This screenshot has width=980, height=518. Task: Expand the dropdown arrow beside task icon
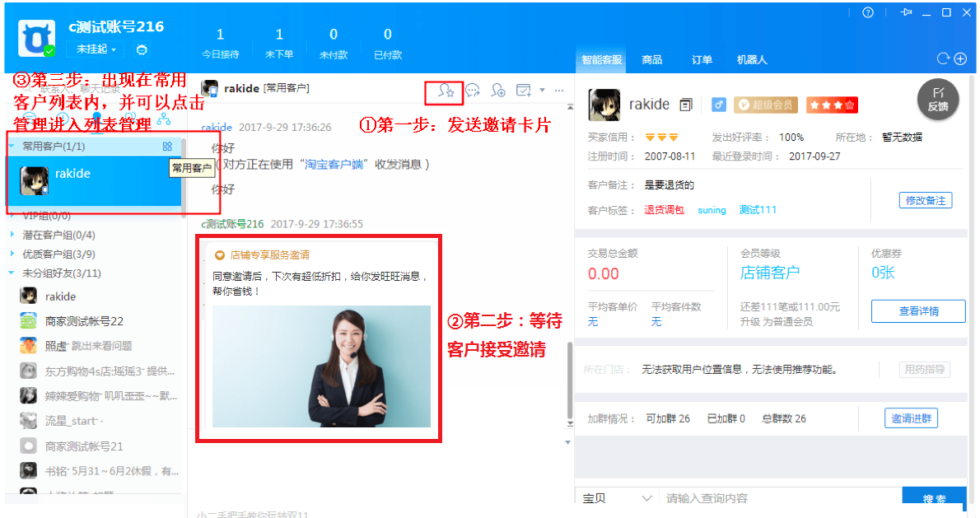542,91
